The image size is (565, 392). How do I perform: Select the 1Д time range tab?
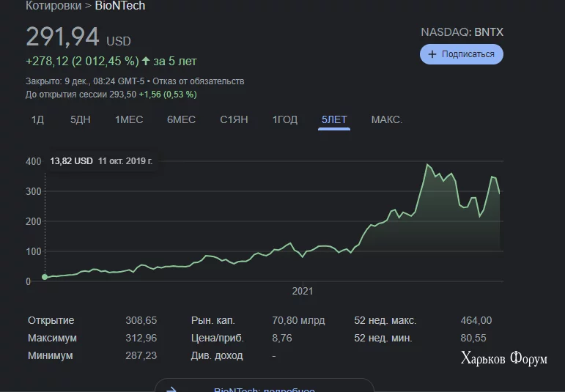(38, 119)
